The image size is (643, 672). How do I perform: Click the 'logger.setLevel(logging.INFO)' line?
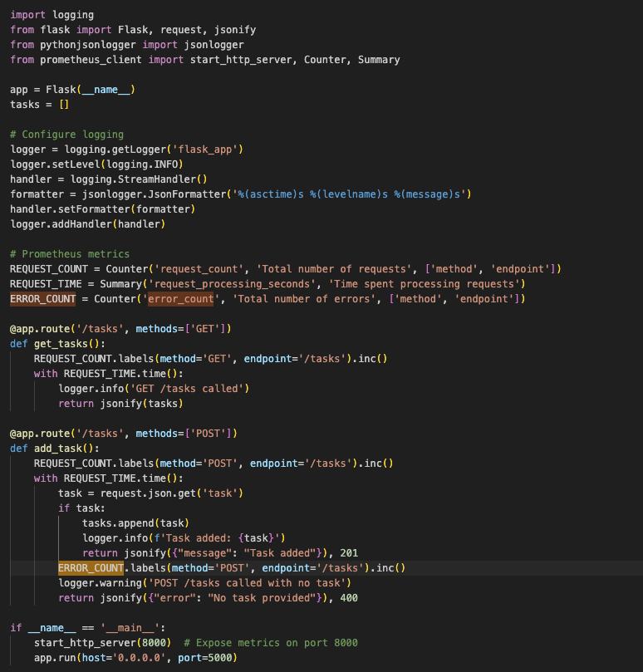point(97,164)
